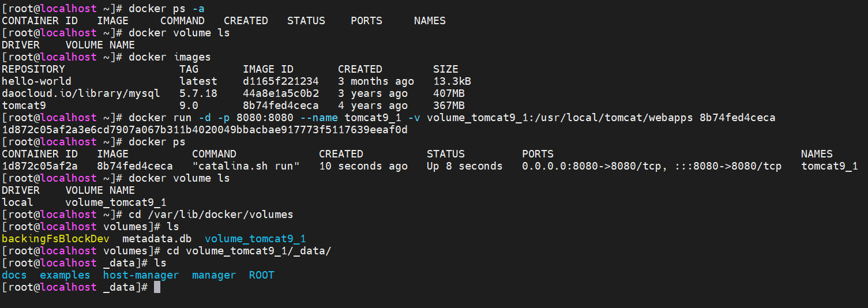Click the "Up 8 seconds" status value
The height and width of the screenshot is (308, 868).
tap(464, 166)
